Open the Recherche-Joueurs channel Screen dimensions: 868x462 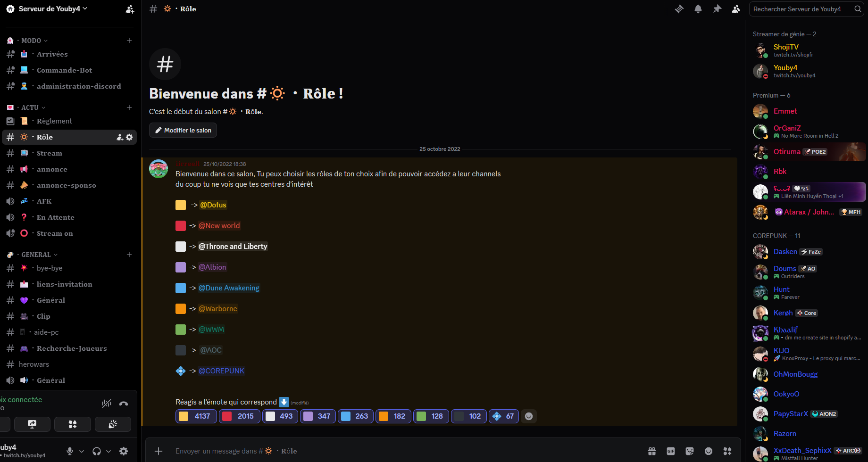point(69,348)
